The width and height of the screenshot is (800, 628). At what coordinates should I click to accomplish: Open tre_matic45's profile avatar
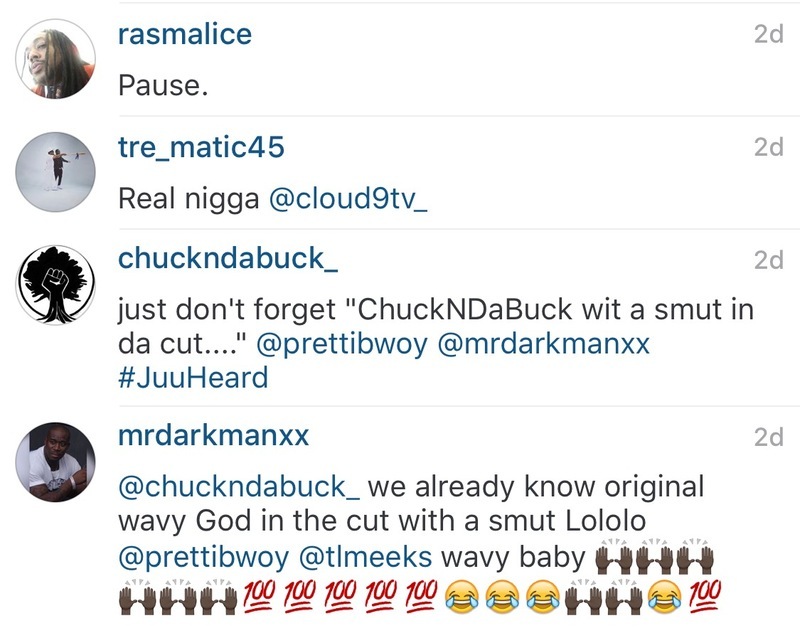[x=55, y=172]
